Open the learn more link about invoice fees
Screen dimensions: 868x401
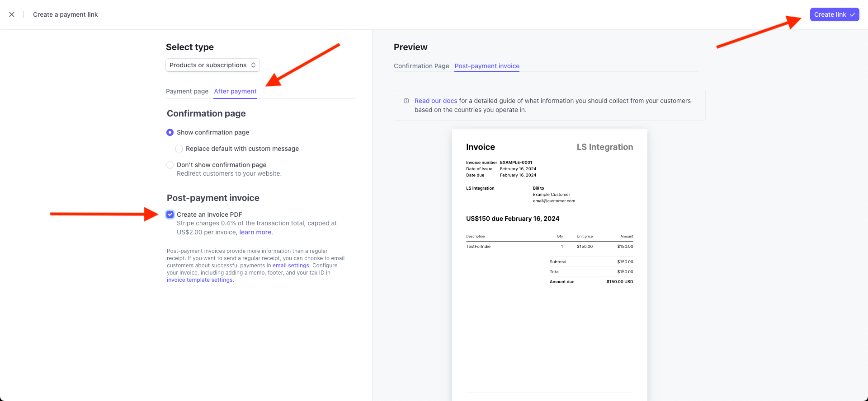tap(255, 232)
